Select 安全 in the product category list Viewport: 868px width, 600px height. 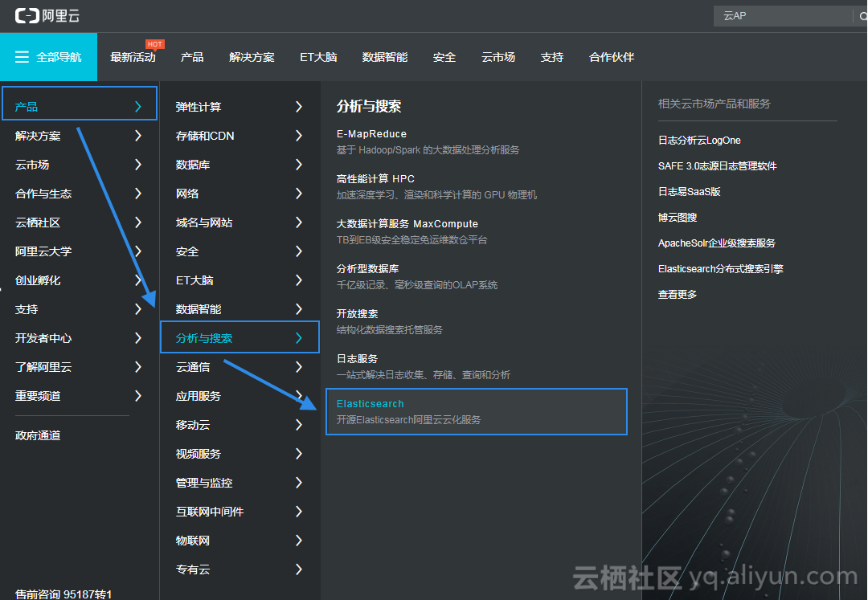(187, 251)
